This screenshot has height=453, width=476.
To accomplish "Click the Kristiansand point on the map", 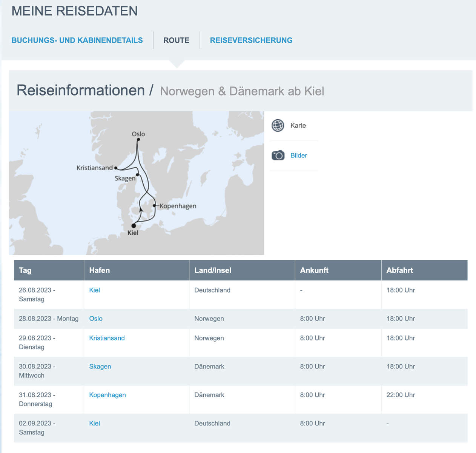I will (116, 168).
